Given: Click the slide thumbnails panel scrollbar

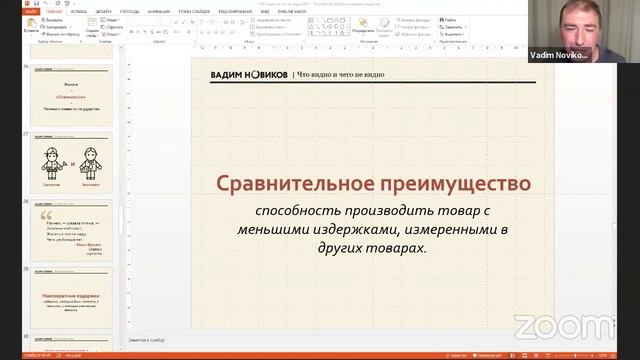Looking at the screenshot, I should click(121, 198).
